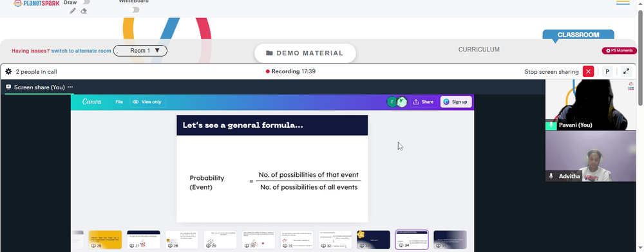
Task: Click switch to alternate room link
Action: click(x=81, y=51)
